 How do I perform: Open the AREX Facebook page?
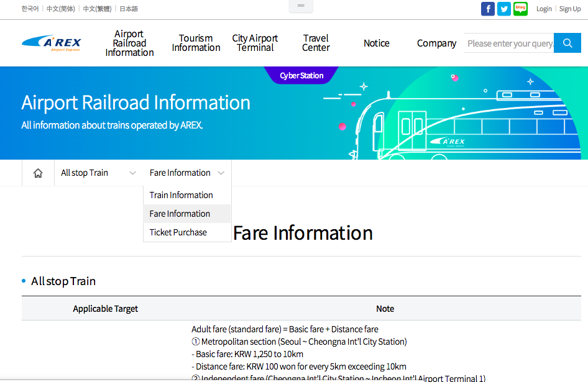point(487,9)
